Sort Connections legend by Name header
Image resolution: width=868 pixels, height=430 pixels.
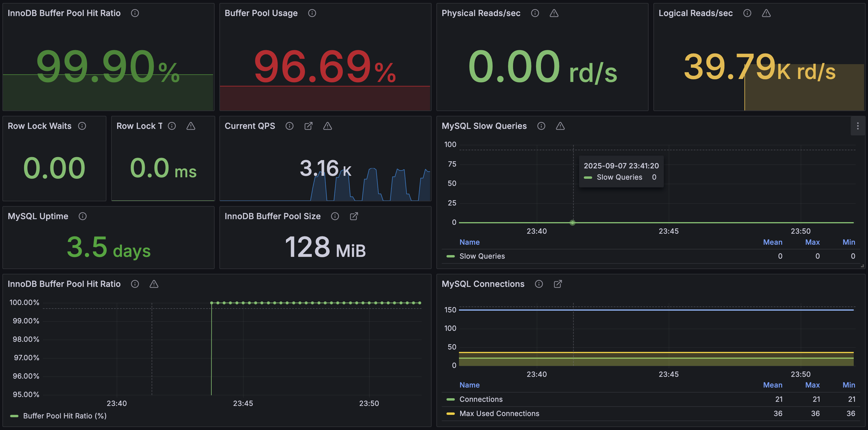click(469, 385)
